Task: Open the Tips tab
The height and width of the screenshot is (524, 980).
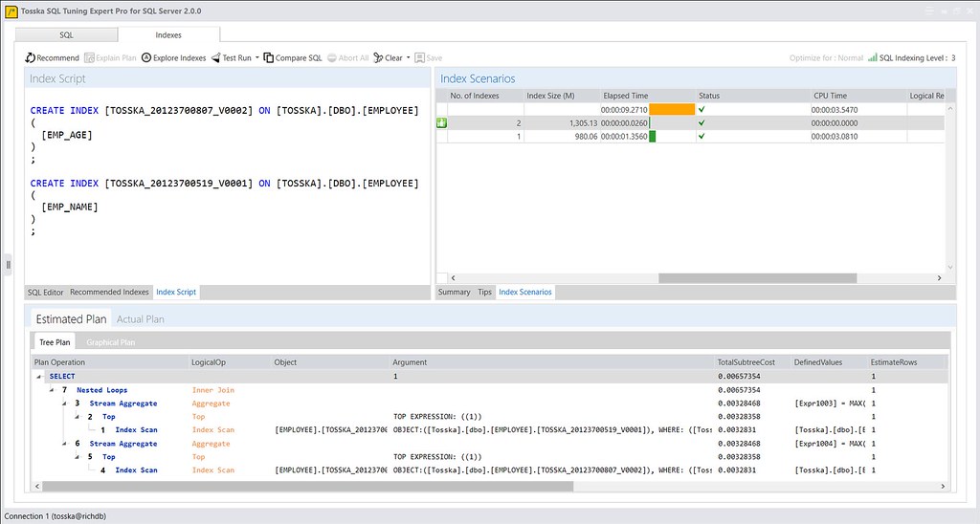Action: click(484, 292)
